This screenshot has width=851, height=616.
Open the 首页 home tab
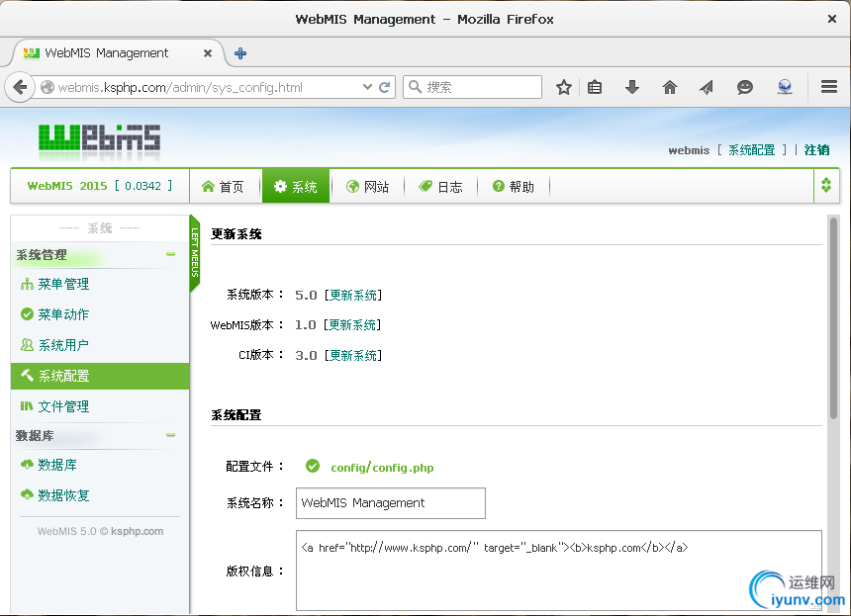click(223, 187)
